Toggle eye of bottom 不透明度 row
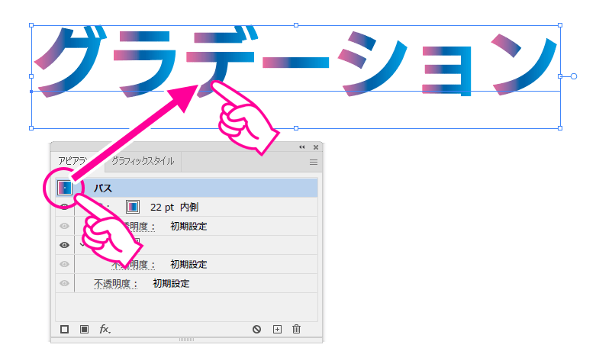 (x=64, y=283)
